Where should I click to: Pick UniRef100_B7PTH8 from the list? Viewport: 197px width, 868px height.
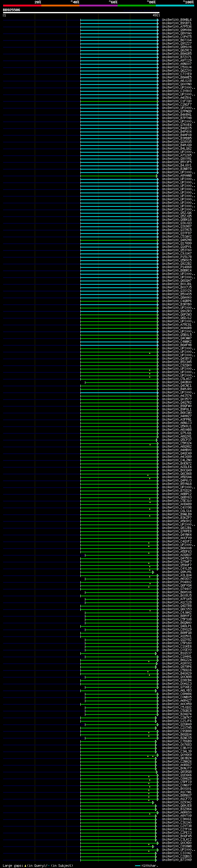pos(176,118)
